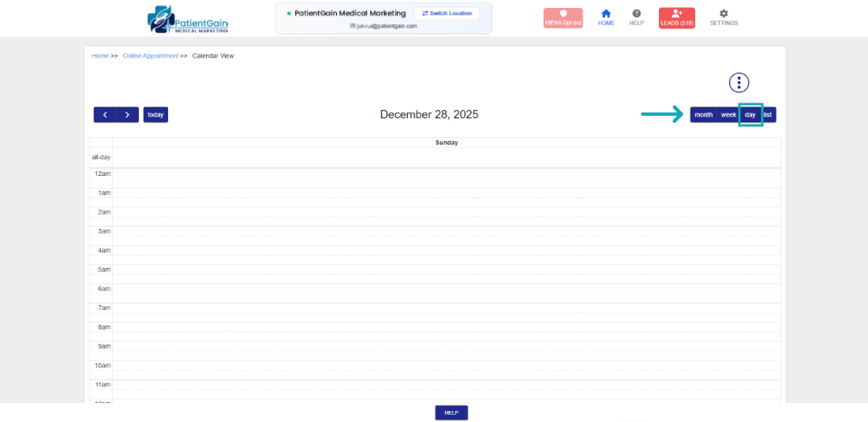Viewport: 868px width, 422px height.
Task: Open SETTINGS gear icon
Action: coord(724,17)
